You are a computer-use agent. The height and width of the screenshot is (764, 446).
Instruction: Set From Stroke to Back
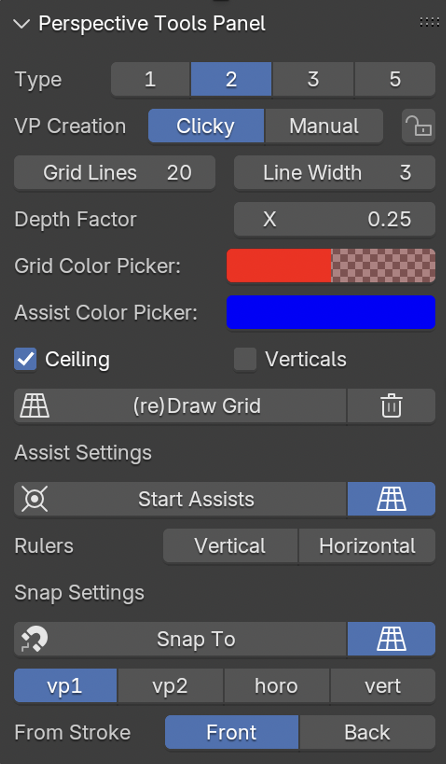point(367,732)
